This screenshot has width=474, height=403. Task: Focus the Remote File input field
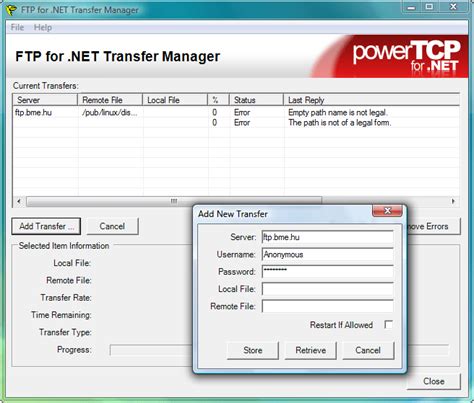tap(327, 306)
